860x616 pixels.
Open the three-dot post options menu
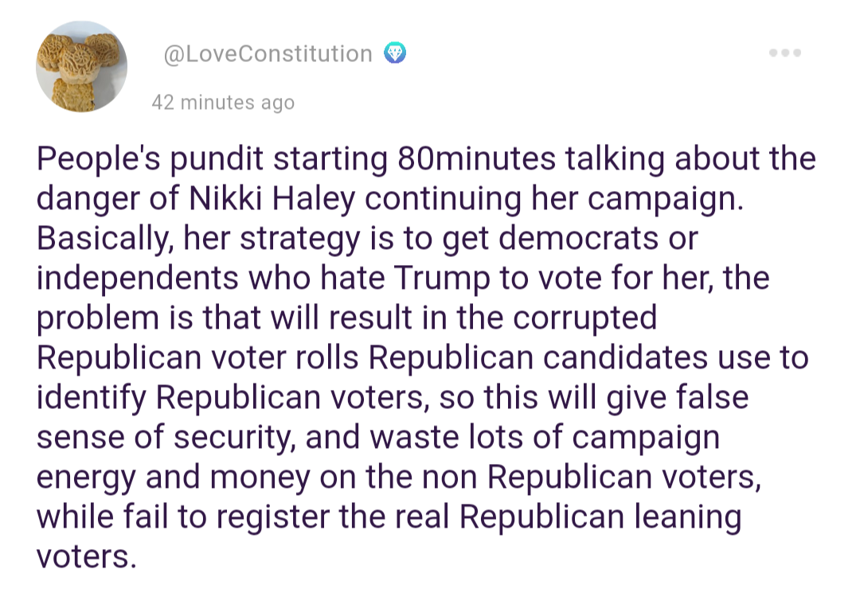point(785,53)
